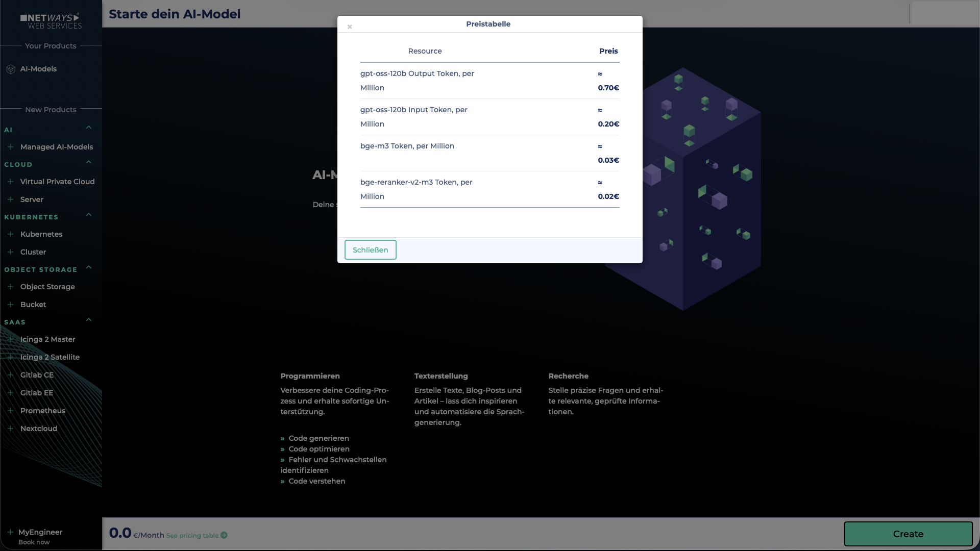The image size is (980, 551).
Task: Click the plus icon beside Gitlab CE
Action: 11,375
